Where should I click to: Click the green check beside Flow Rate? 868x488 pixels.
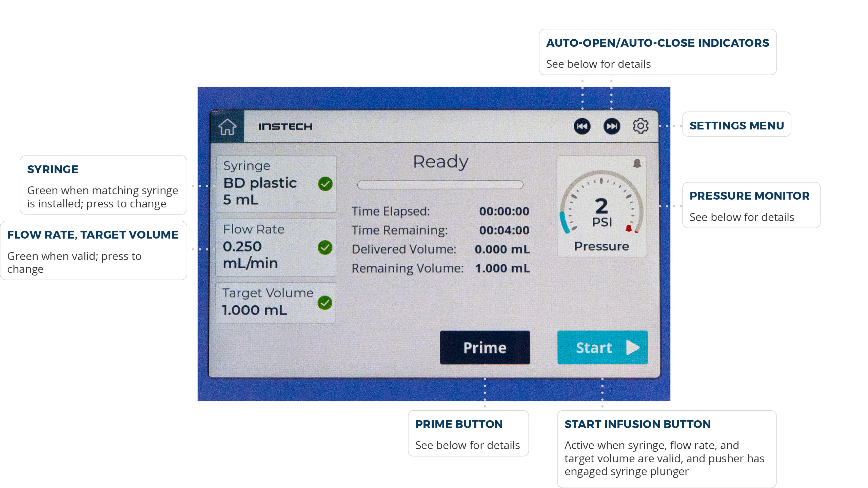325,247
